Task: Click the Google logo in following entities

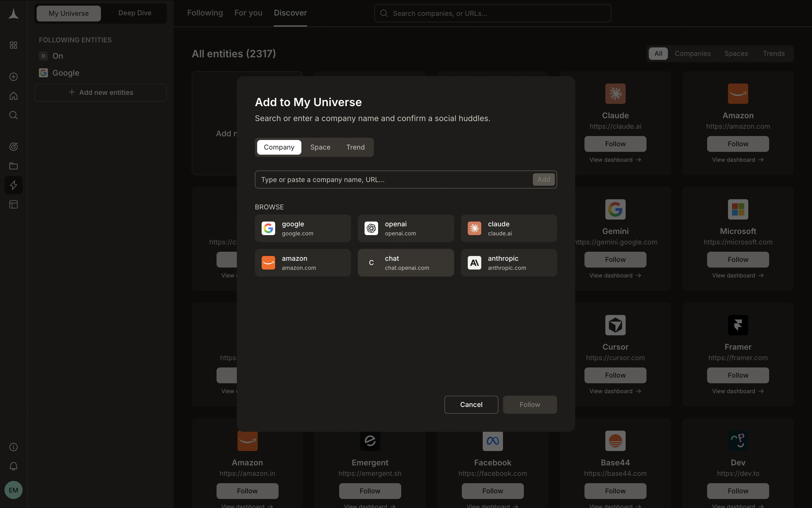Action: click(x=43, y=73)
